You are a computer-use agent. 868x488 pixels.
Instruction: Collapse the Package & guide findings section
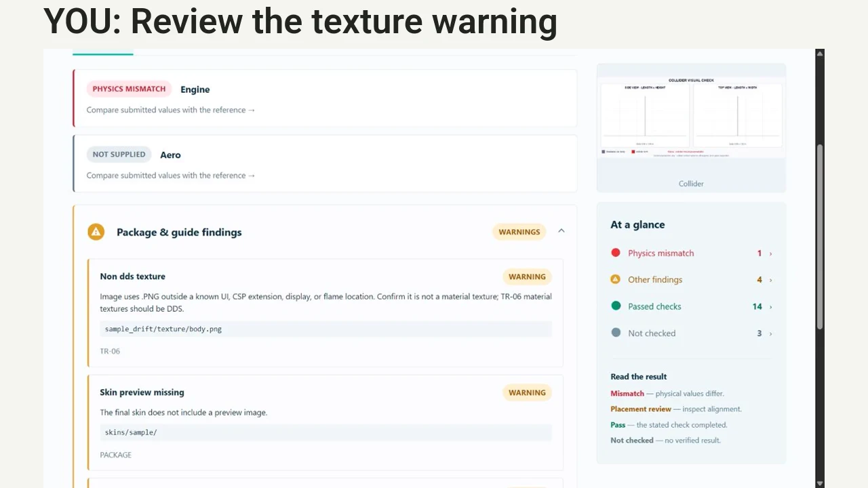pyautogui.click(x=561, y=231)
